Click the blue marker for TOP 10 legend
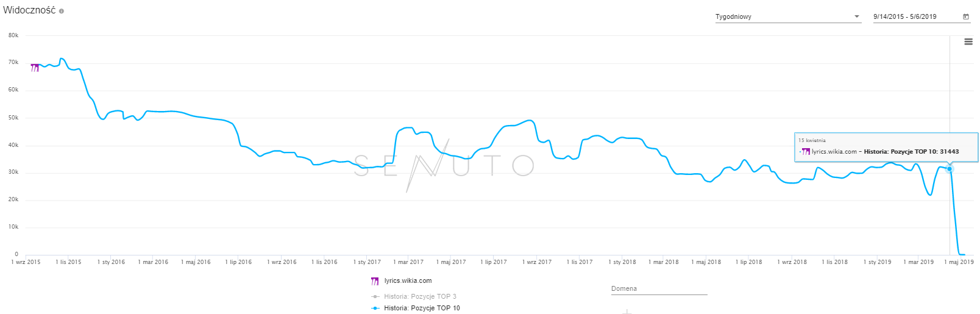 coord(375,309)
